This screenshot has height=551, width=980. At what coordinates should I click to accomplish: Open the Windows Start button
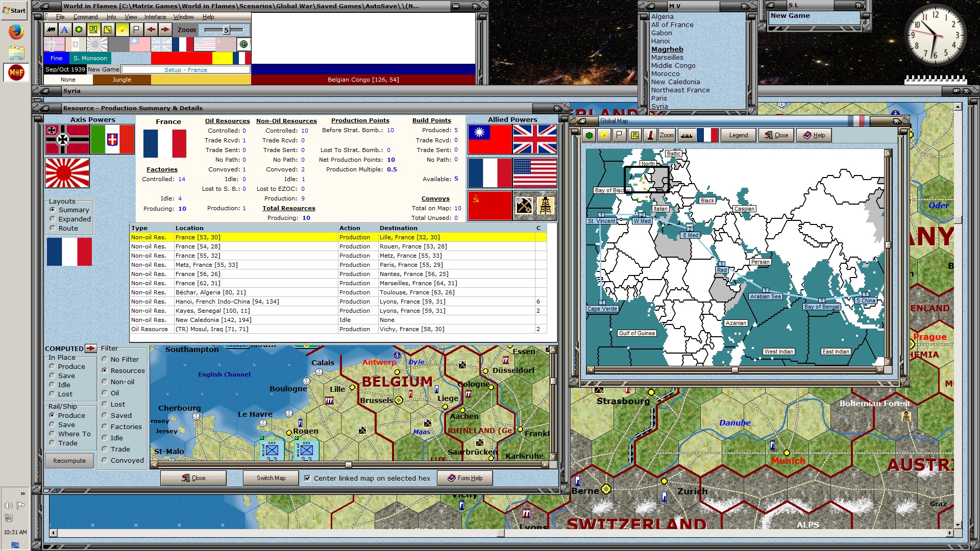[14, 10]
